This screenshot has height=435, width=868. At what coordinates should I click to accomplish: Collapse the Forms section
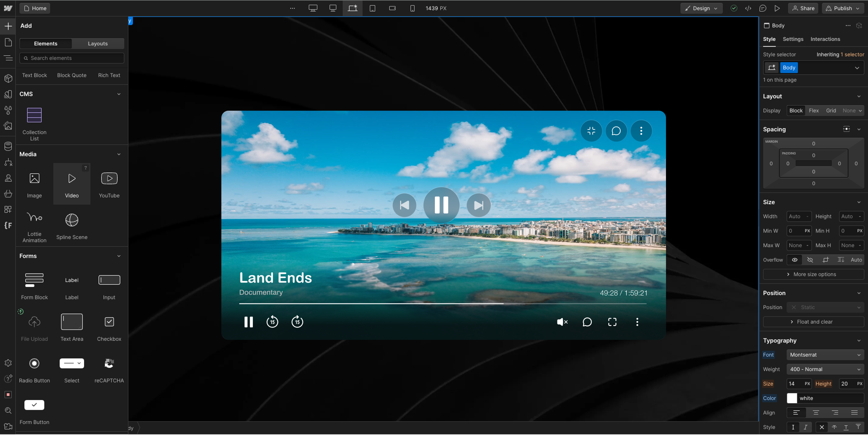tap(119, 256)
